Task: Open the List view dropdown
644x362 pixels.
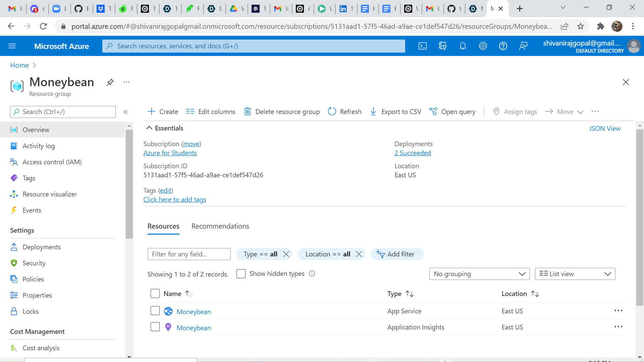Action: pyautogui.click(x=575, y=274)
